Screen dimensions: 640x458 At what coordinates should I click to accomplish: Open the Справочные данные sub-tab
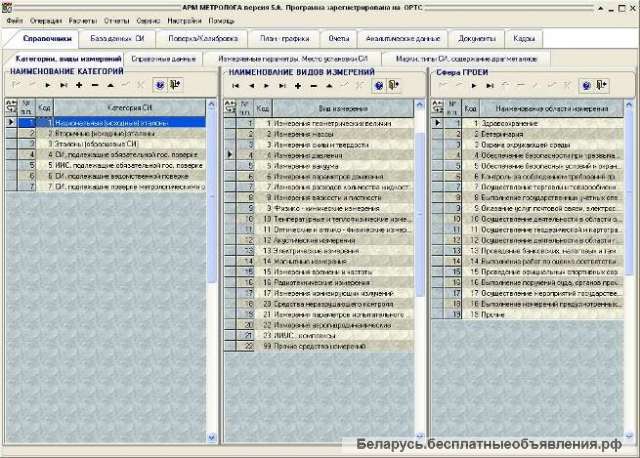[163, 59]
